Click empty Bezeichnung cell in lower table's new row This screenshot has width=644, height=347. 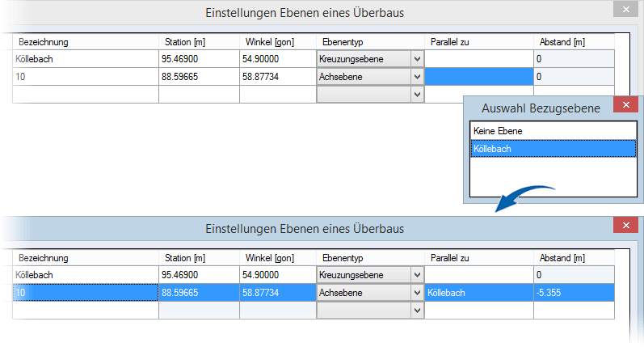pos(86,310)
